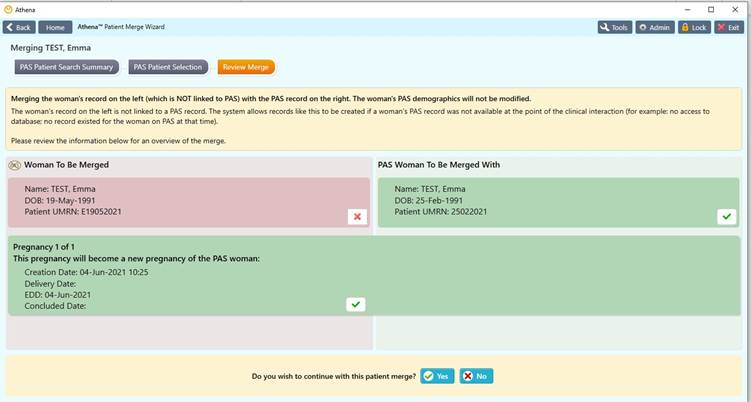
Task: Open PAS Patient Search Summary step
Action: click(x=67, y=67)
